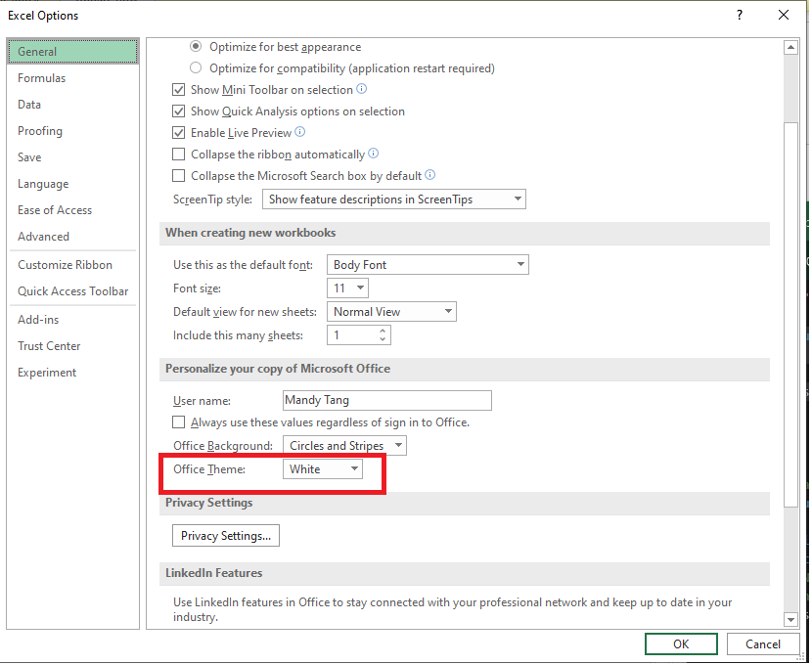Click inside the User name field
The width and height of the screenshot is (812, 665).
pyautogui.click(x=386, y=400)
